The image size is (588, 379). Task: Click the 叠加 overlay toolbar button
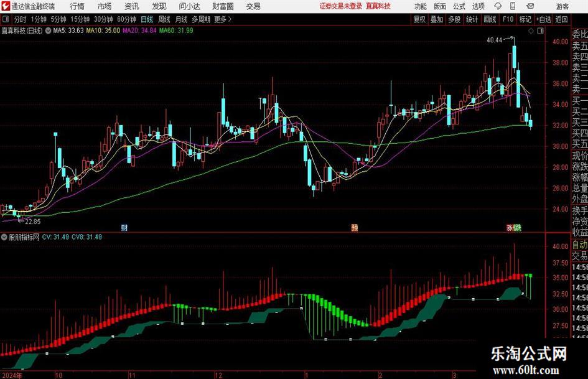pos(437,19)
